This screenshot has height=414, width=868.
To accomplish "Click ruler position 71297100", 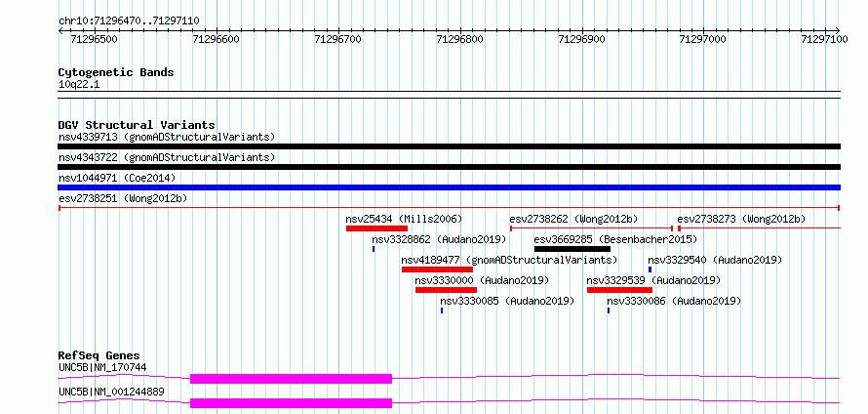I will [824, 39].
